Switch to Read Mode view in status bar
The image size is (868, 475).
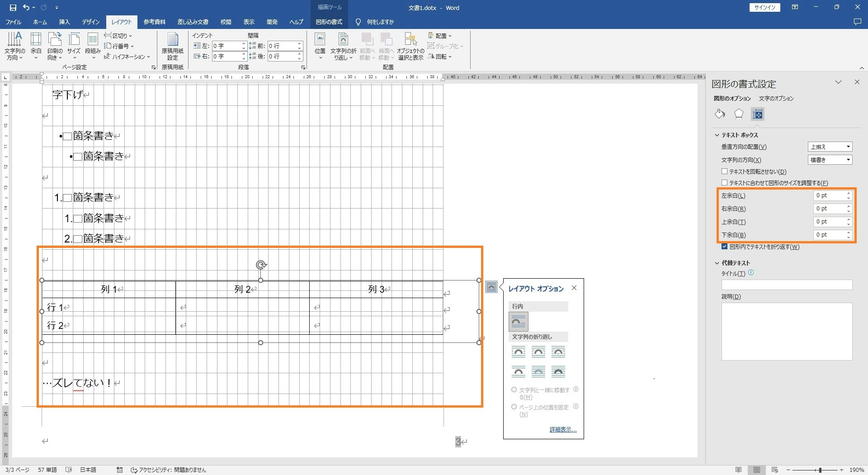pos(739,470)
